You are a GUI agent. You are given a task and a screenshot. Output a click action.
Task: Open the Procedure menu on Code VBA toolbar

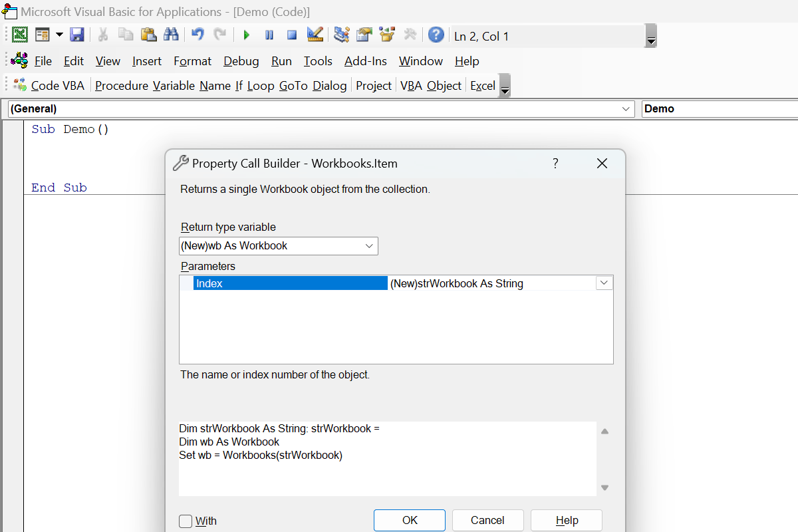coord(122,86)
